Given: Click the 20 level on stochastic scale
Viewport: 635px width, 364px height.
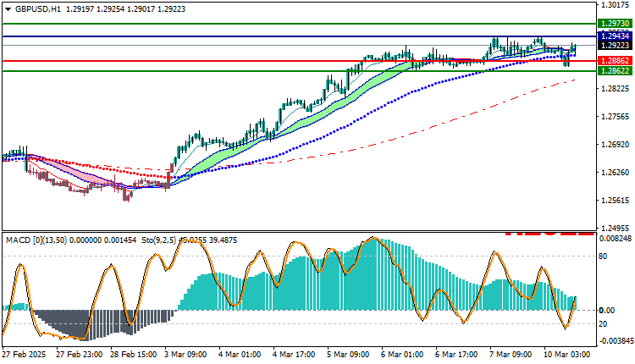Looking at the screenshot, I should (x=603, y=324).
